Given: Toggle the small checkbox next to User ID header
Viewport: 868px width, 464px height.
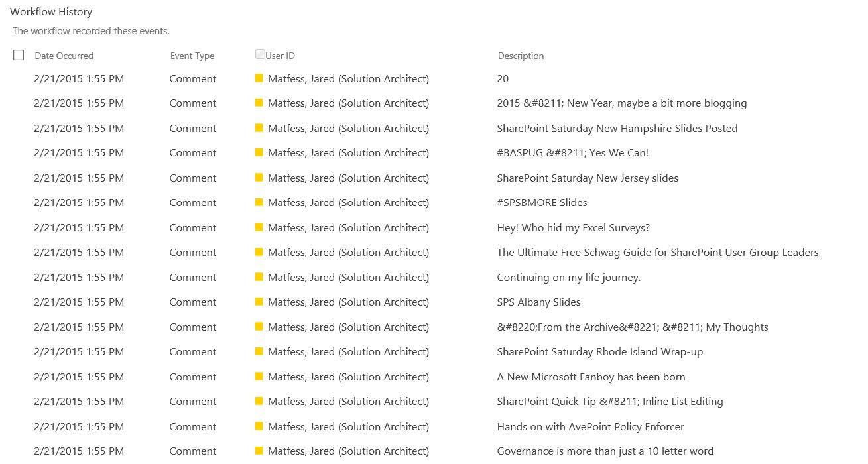Looking at the screenshot, I should pos(260,54).
